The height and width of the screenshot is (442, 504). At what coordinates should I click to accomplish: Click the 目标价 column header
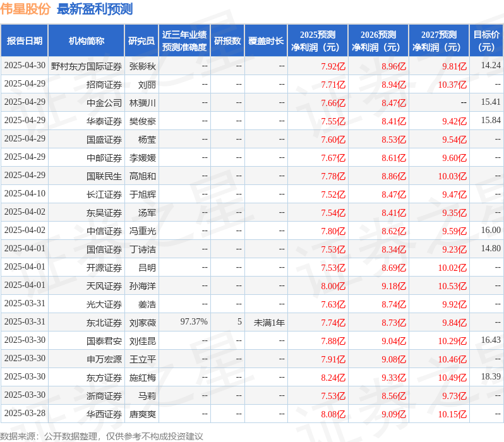point(486,41)
